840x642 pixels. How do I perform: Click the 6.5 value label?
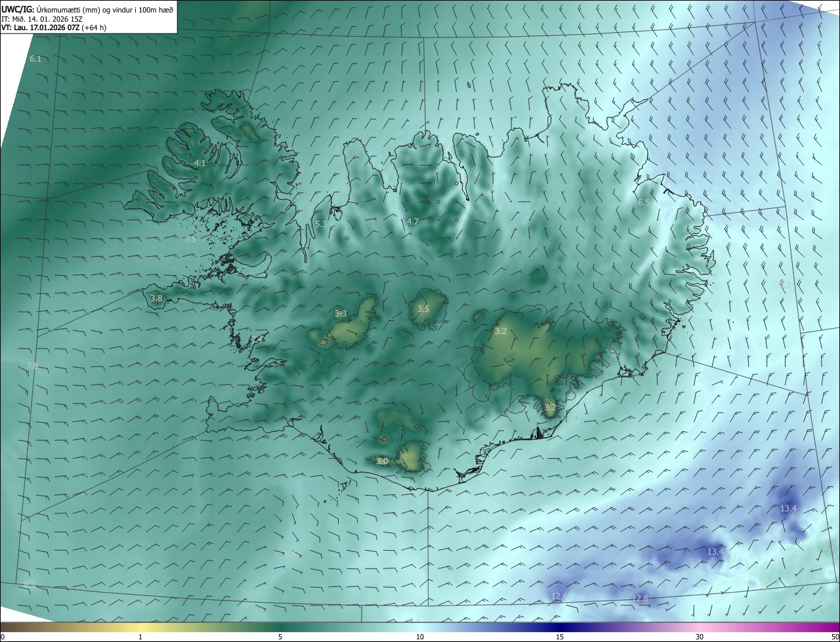coord(644,203)
